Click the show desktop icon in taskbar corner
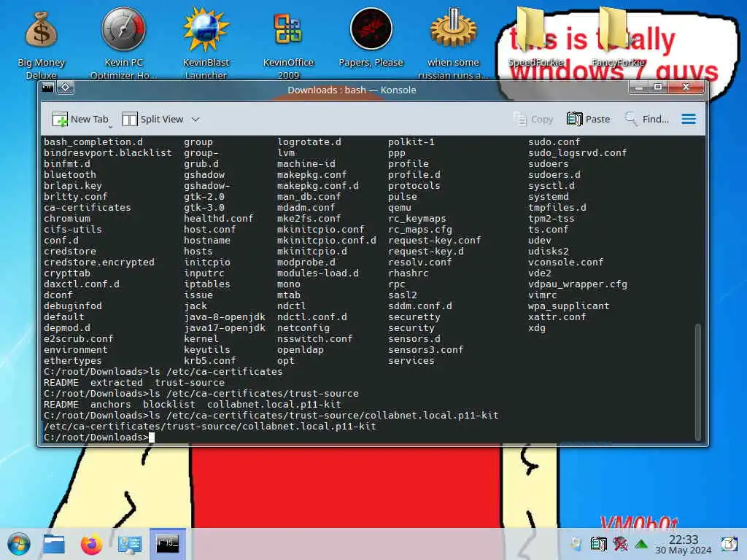The image size is (747, 560). [729, 544]
